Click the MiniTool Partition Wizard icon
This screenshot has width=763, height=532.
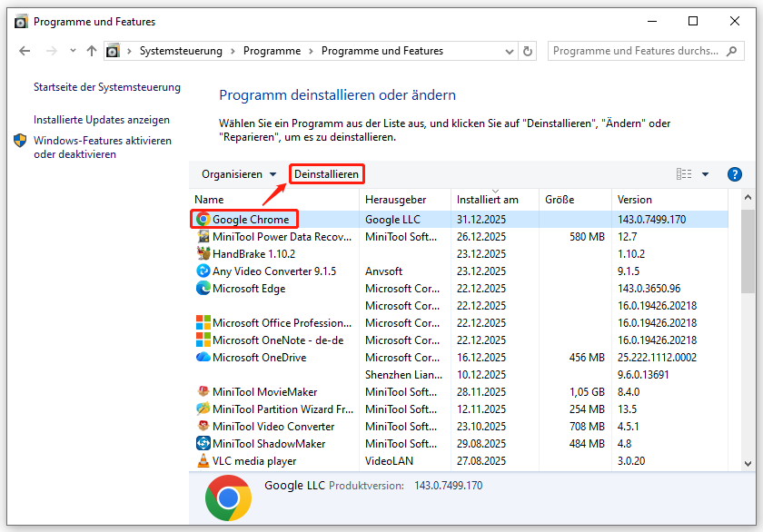[x=204, y=409]
